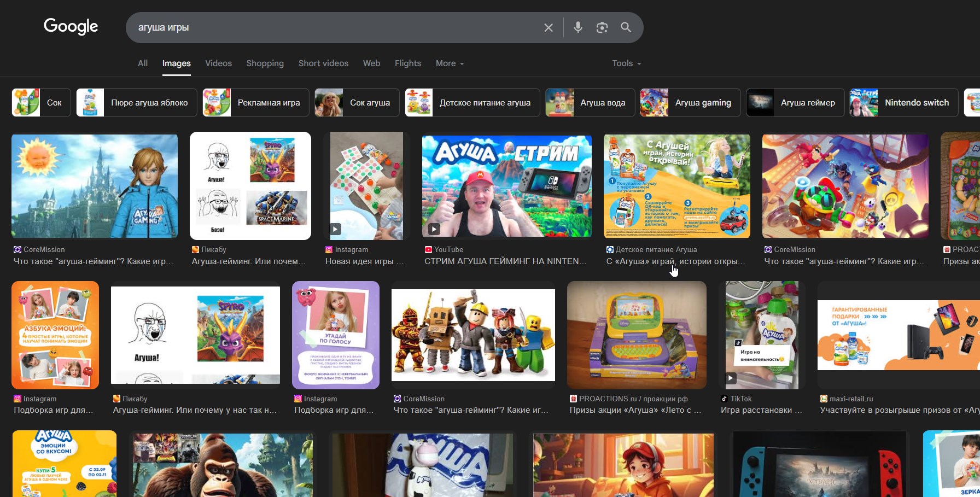Viewport: 980px width, 497px height.
Task: Open link С «Агуша» играй, истории откры…
Action: pos(675,261)
